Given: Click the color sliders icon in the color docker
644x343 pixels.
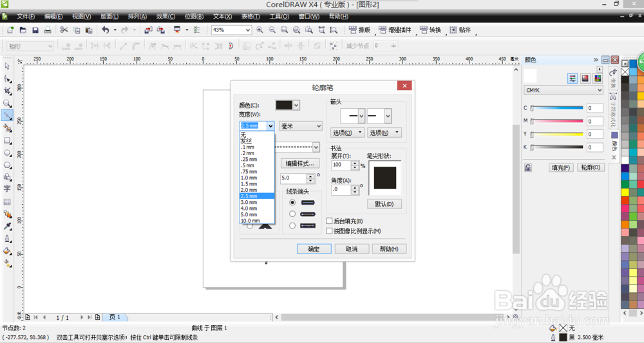Looking at the screenshot, I should [x=573, y=79].
